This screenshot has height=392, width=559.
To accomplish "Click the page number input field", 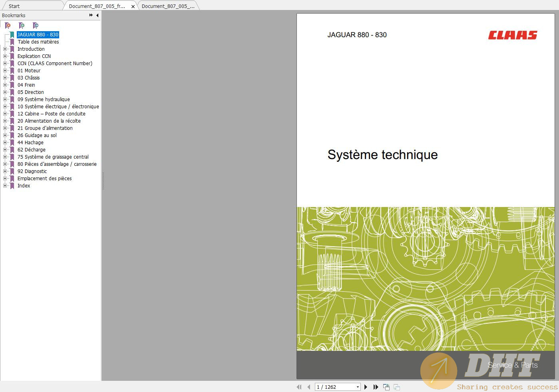I will click(335, 387).
